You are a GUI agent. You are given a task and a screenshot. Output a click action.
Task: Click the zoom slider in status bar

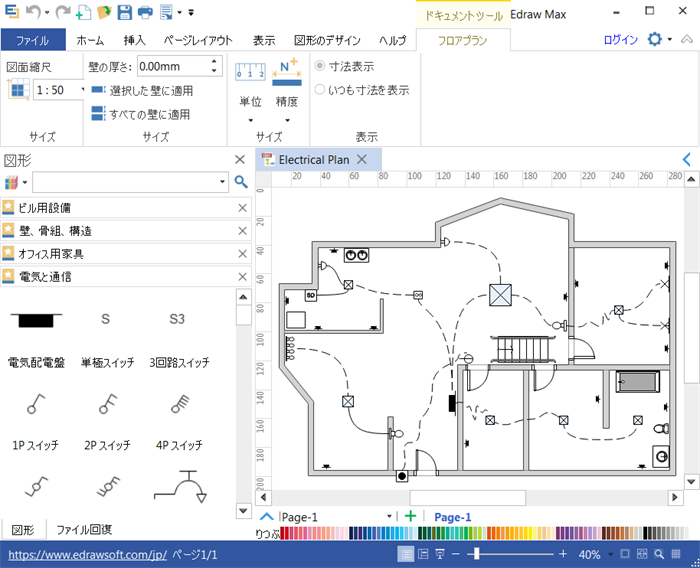pyautogui.click(x=477, y=554)
